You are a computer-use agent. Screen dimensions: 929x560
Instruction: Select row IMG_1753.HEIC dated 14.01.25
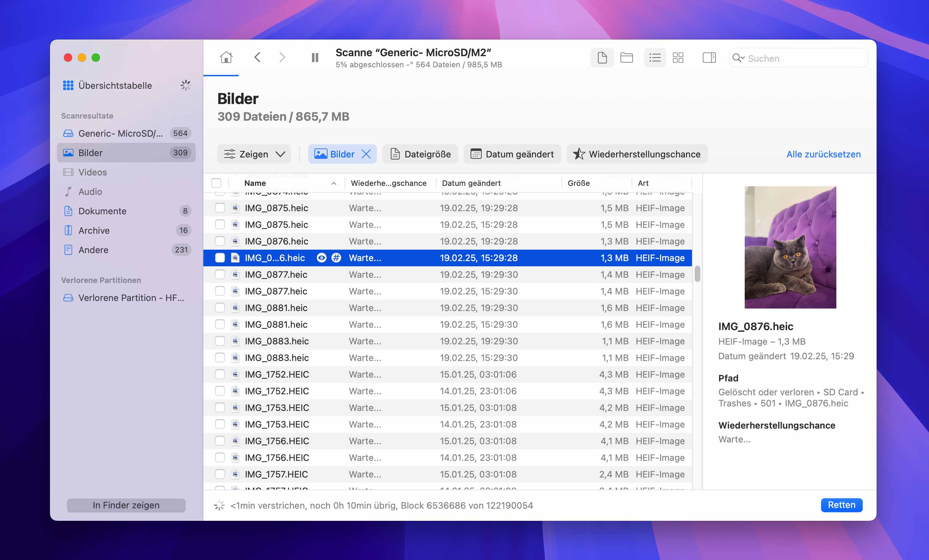[448, 424]
